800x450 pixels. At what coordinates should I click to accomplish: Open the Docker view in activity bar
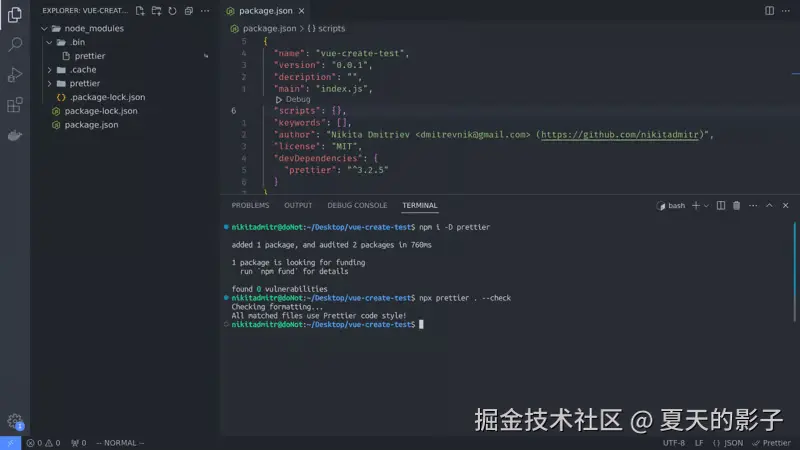pyautogui.click(x=15, y=135)
